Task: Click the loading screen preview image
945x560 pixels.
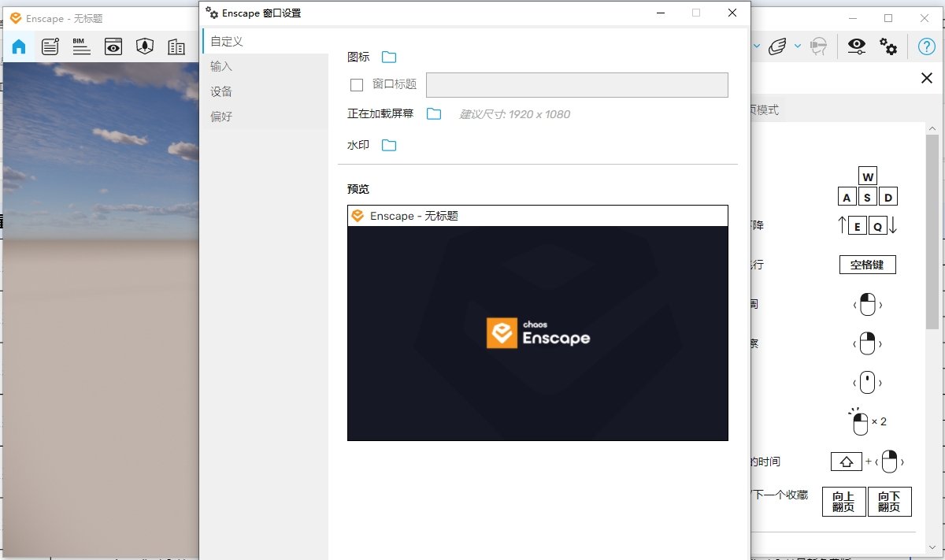Action: click(538, 333)
